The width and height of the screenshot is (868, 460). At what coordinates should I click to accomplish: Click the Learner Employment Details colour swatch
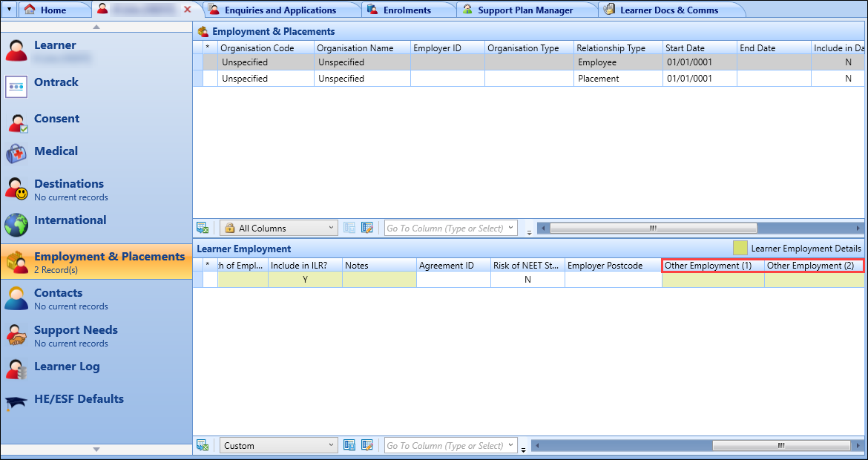740,248
